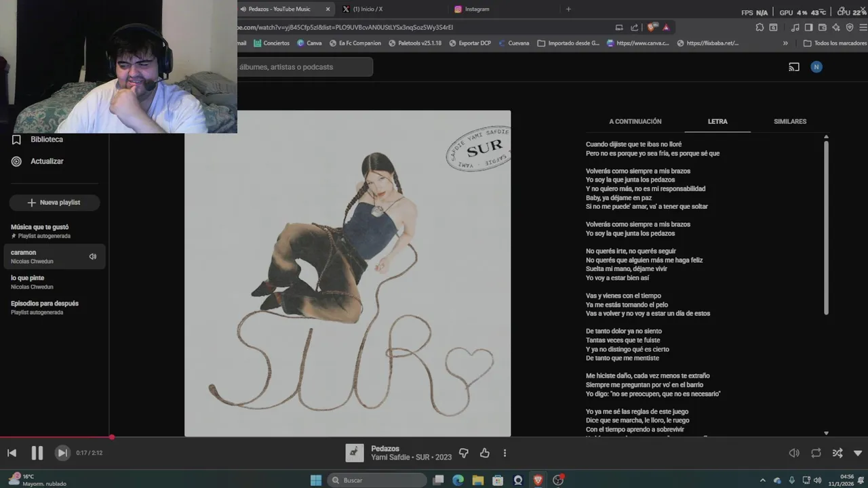Image resolution: width=868 pixels, height=488 pixels.
Task: Collapse the player page with down arrow
Action: tap(858, 453)
